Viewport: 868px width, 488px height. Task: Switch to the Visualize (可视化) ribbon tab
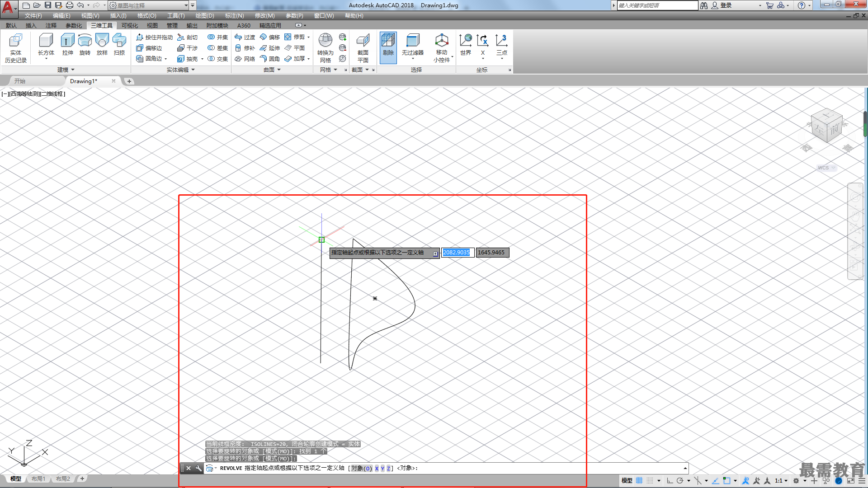click(130, 26)
